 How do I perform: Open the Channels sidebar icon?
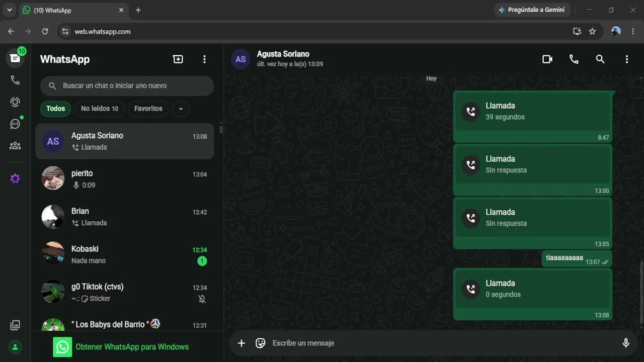click(x=15, y=124)
